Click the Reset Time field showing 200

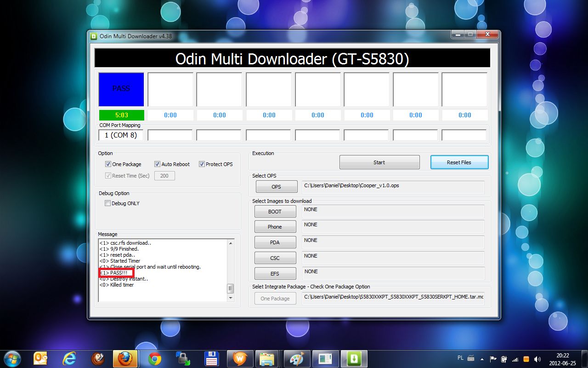pyautogui.click(x=164, y=176)
